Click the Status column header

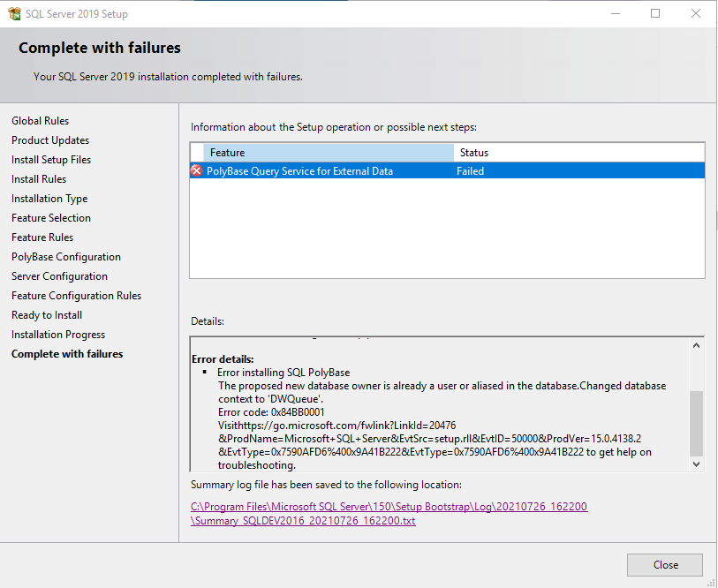[578, 153]
